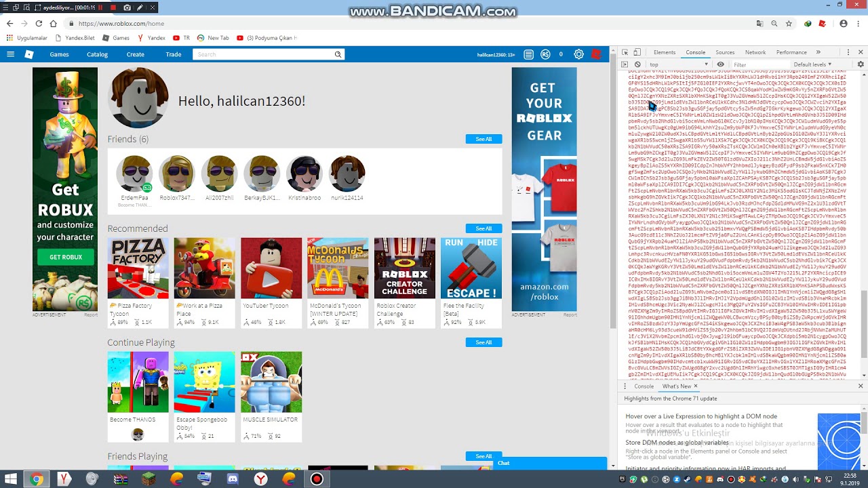Take a Bandicam screenshot with camera icon
The width and height of the screenshot is (868, 488).
[x=127, y=7]
